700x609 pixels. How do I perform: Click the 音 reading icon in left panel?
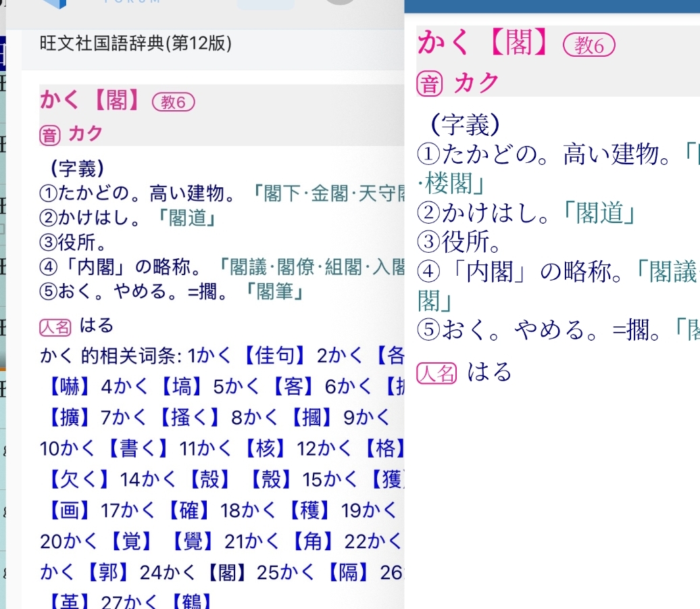coord(50,135)
